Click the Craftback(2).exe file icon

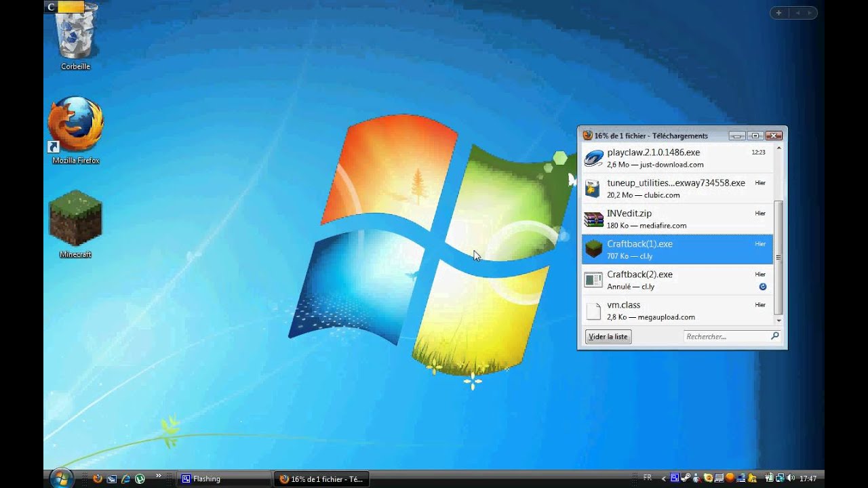(593, 280)
